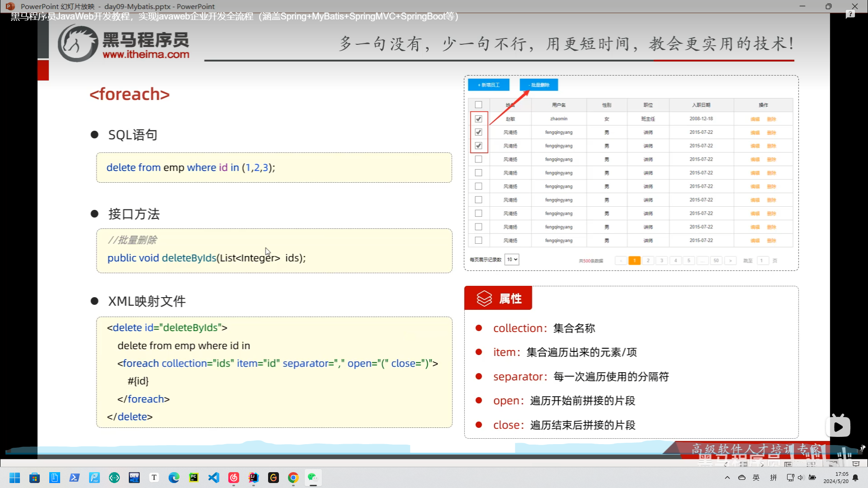Click the 新增员工 button
868x488 pixels.
pos(489,85)
